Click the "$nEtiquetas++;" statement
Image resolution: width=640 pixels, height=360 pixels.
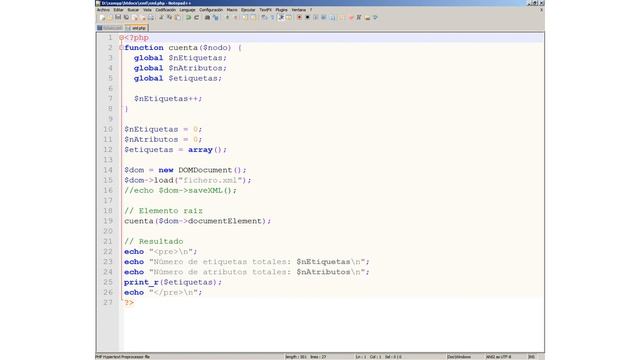pyautogui.click(x=168, y=99)
